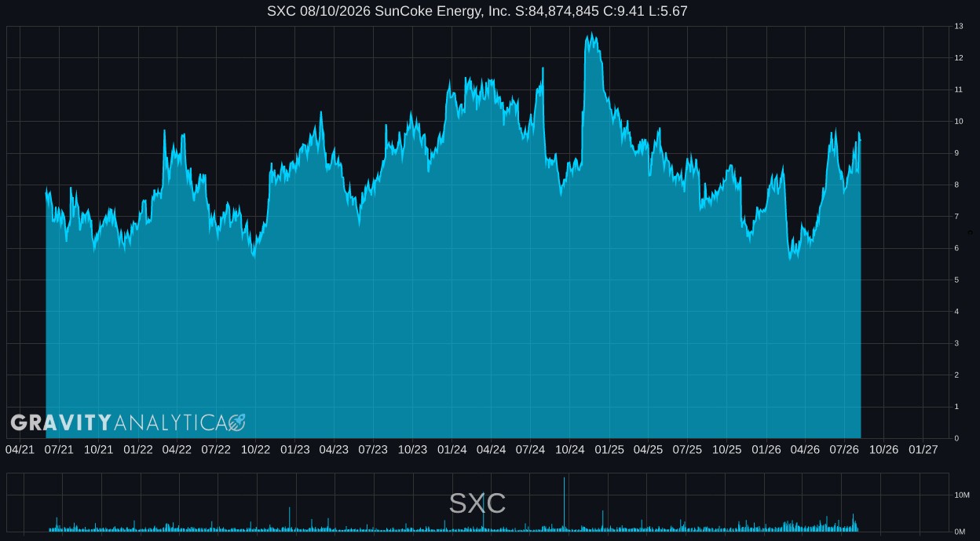Viewport: 980px width, 541px height.
Task: Click the 01/25 date axis label
Action: click(609, 450)
